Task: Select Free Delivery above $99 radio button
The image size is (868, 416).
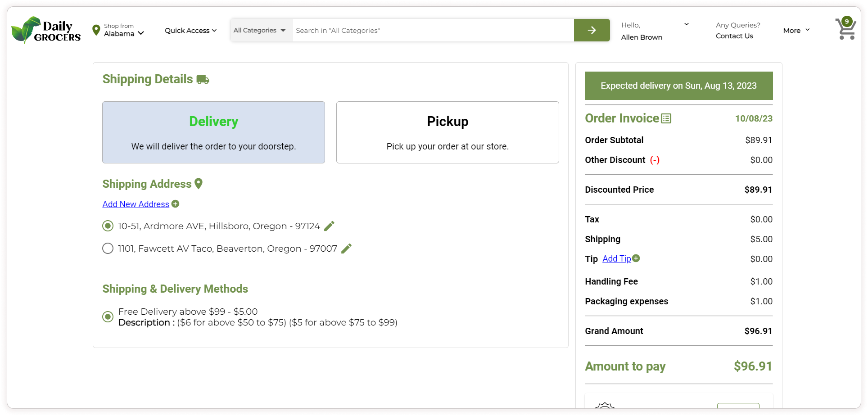Action: (108, 317)
